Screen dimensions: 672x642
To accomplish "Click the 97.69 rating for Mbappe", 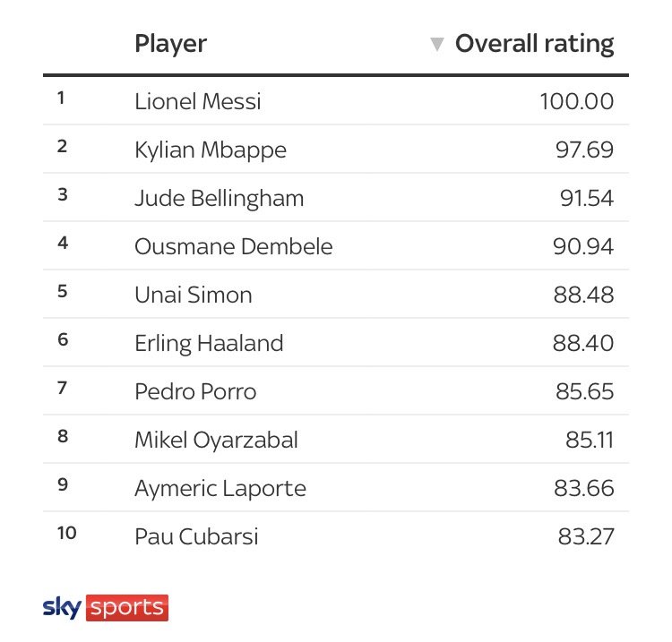I will 584,150.
